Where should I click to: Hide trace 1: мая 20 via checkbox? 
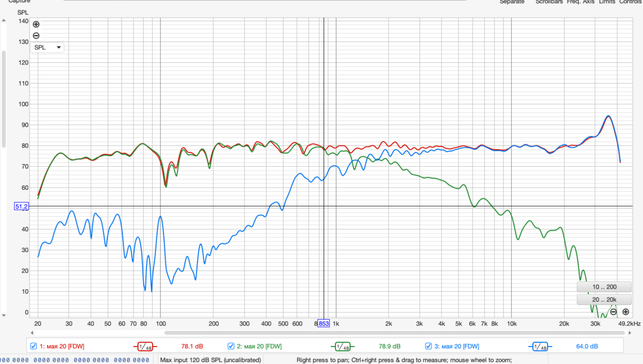point(34,346)
